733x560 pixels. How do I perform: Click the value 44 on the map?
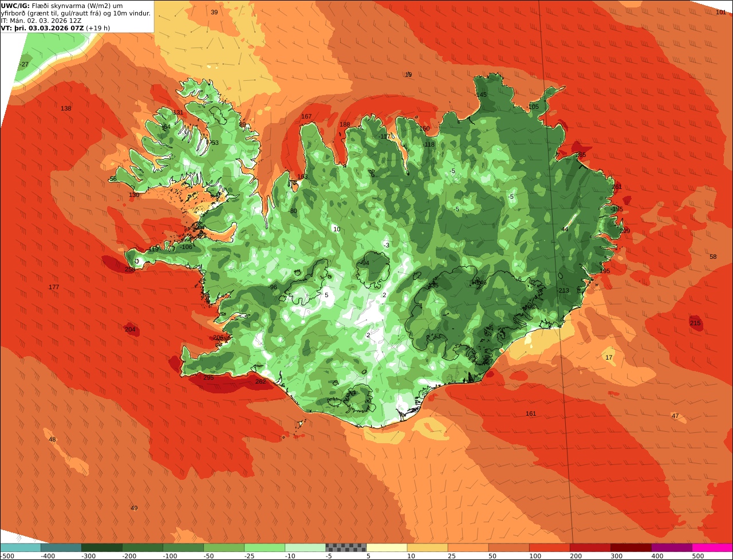pos(565,229)
